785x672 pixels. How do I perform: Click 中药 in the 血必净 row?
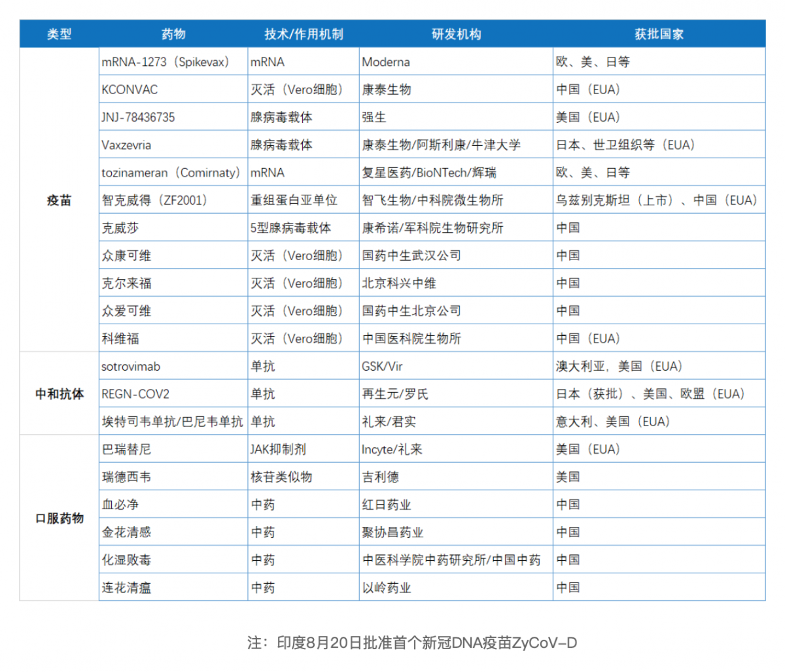pyautogui.click(x=304, y=505)
